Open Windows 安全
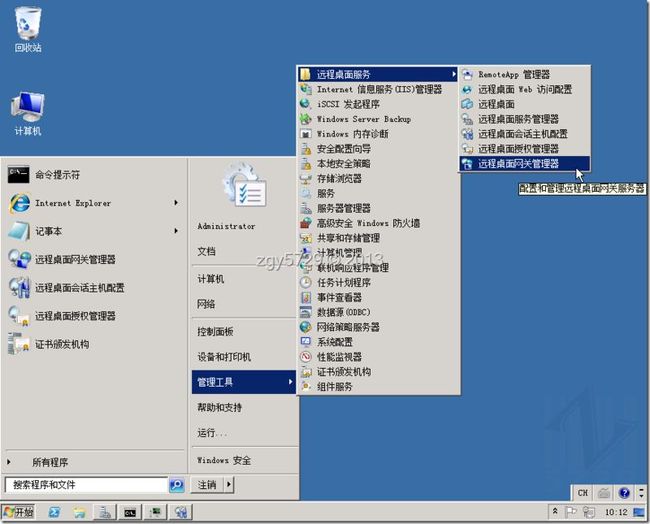650x524 pixels. click(244, 460)
